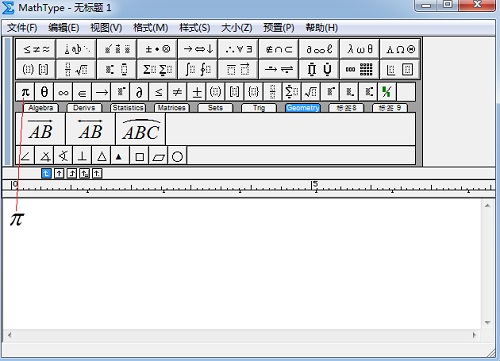Select the highlighted left tab stop button

tap(46, 173)
